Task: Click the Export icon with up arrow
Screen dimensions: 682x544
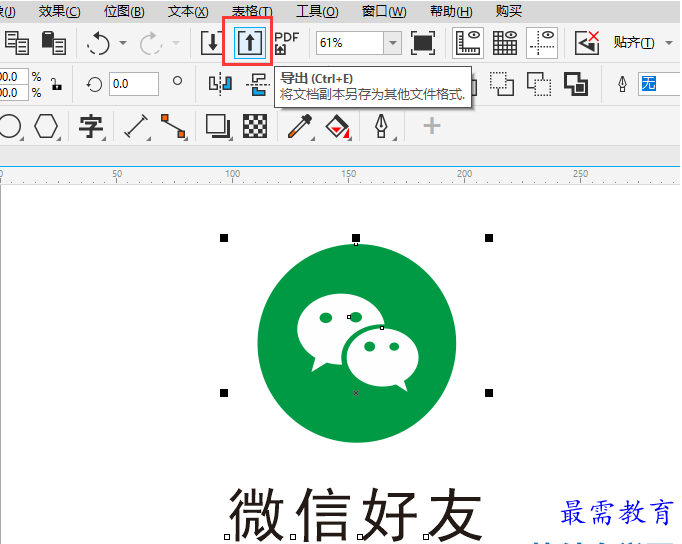Action: [x=250, y=42]
